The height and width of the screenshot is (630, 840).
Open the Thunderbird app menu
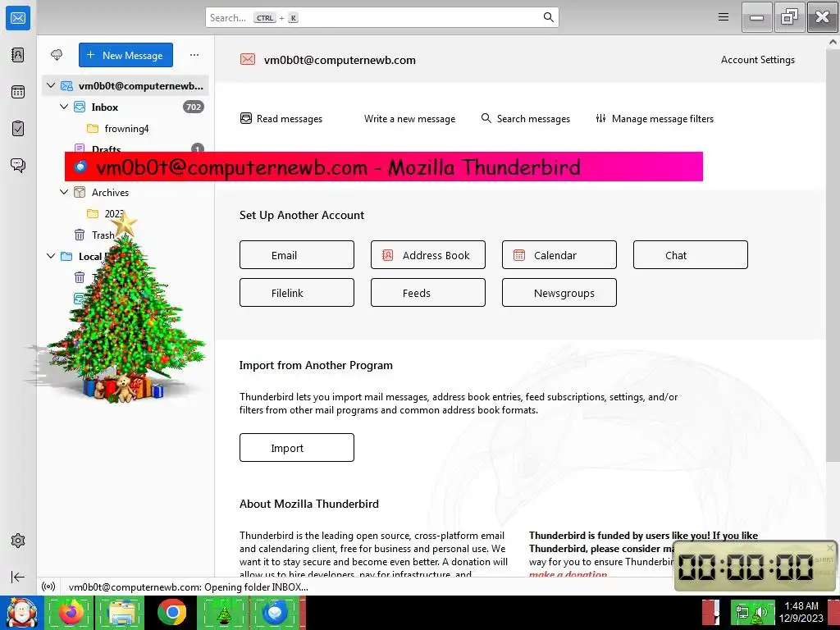(x=724, y=17)
